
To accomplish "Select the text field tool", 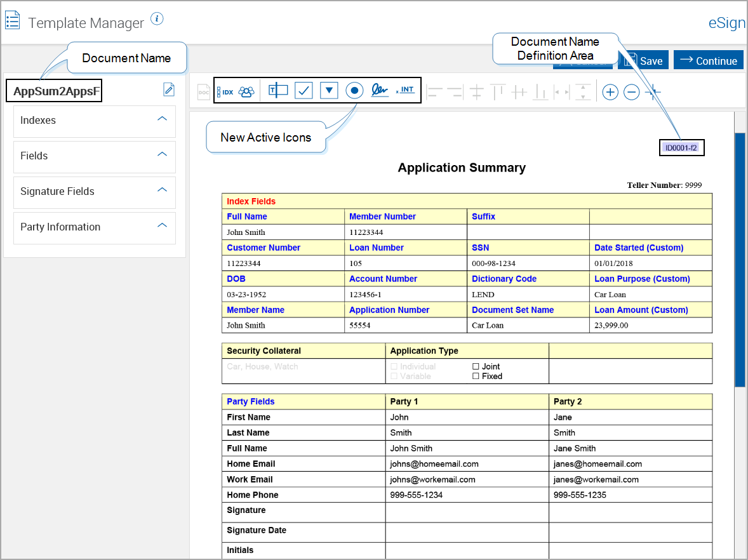I will pos(278,90).
